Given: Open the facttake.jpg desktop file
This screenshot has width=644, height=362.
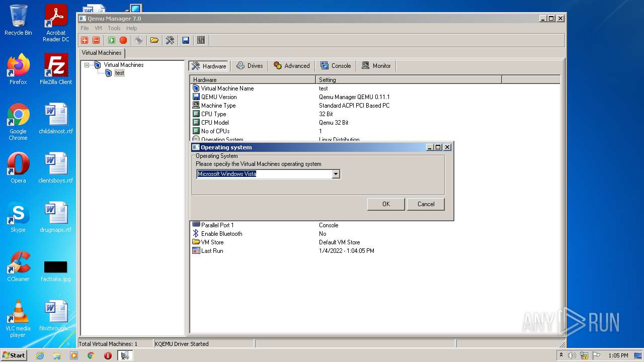Looking at the screenshot, I should click(x=56, y=270).
